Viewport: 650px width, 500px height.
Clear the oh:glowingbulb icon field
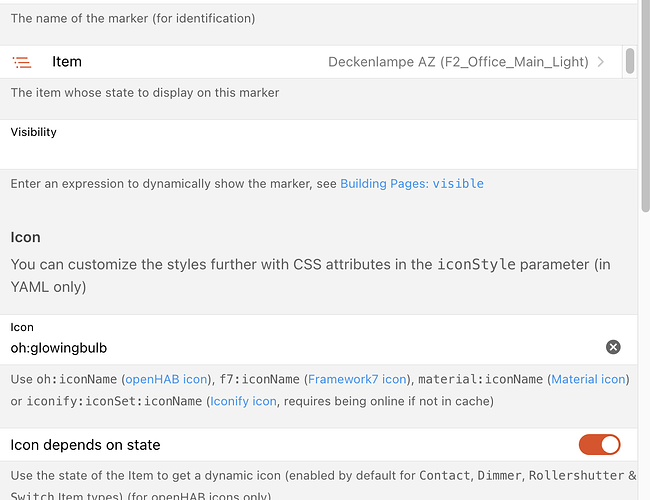[613, 347]
